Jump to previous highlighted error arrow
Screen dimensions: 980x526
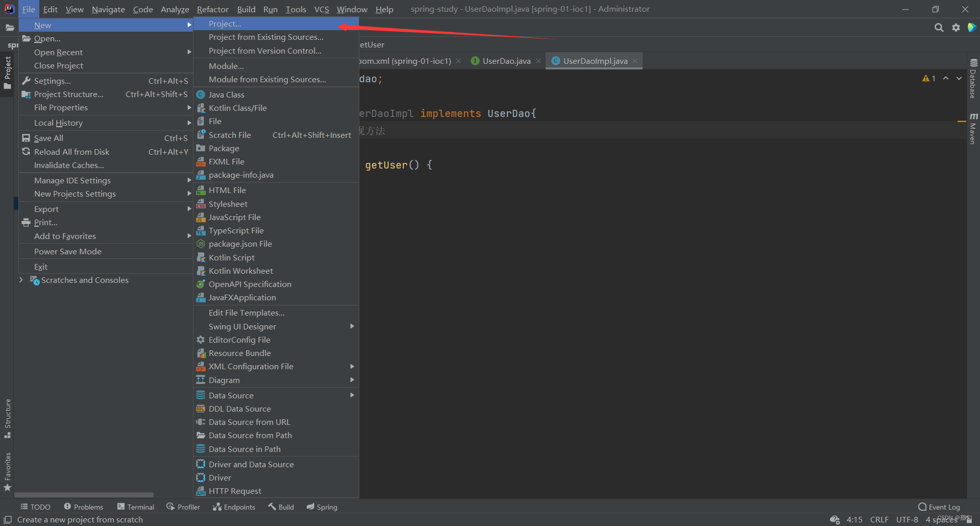(x=946, y=78)
